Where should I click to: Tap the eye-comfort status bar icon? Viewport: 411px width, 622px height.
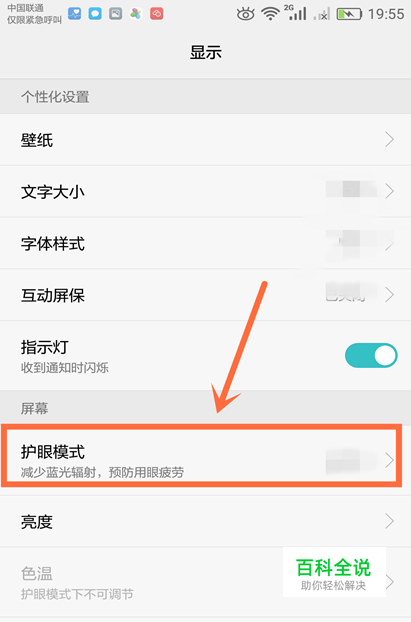245,14
